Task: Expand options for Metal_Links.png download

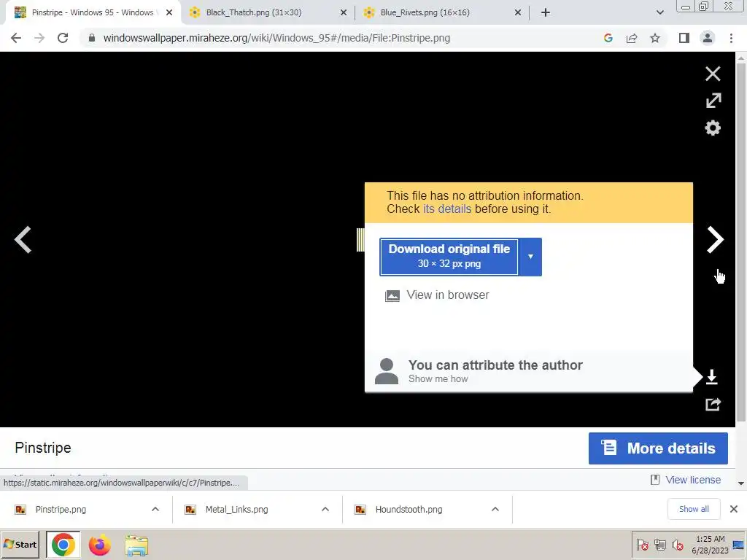Action: pos(325,510)
